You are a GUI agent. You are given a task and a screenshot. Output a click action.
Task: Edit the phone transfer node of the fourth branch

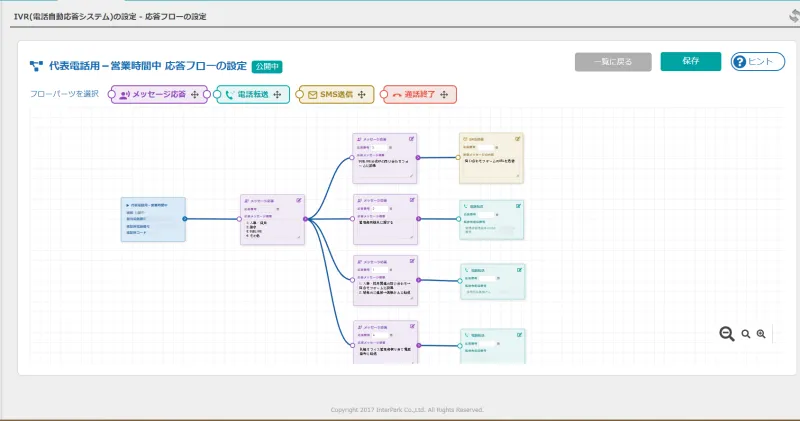pos(519,335)
